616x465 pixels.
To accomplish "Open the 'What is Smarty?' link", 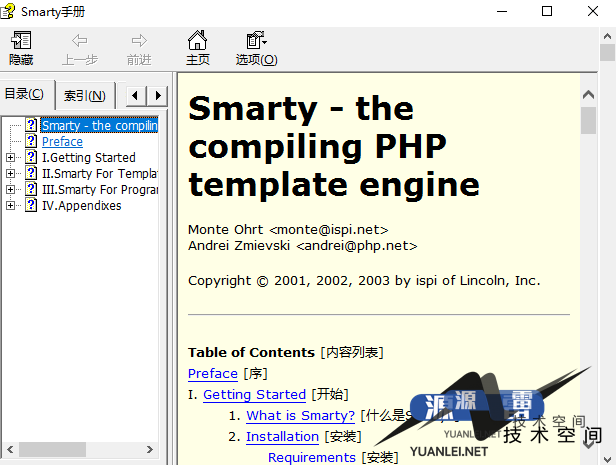I will pyautogui.click(x=301, y=416).
